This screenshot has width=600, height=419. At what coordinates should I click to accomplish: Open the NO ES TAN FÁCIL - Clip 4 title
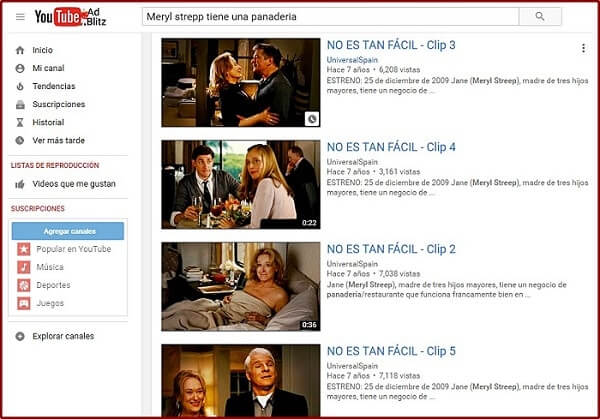pos(391,147)
